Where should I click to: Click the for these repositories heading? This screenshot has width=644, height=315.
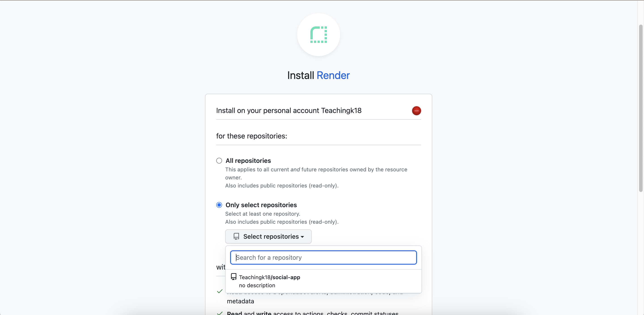tap(252, 136)
